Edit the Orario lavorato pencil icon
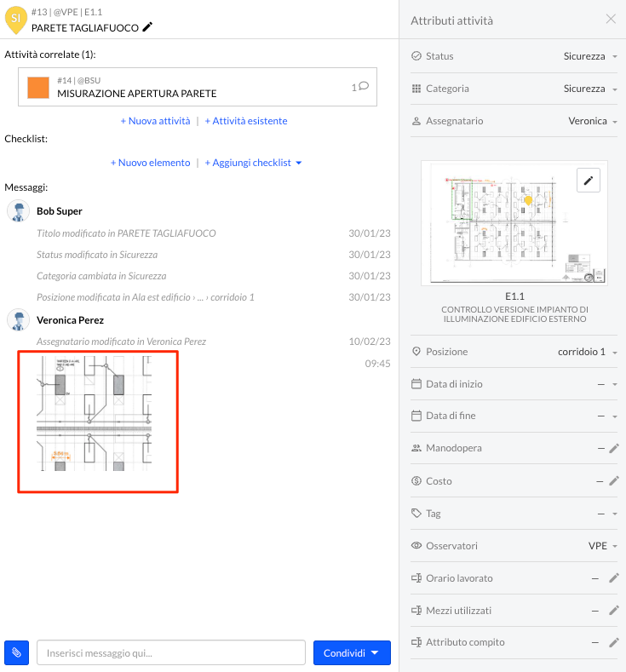 pos(614,578)
